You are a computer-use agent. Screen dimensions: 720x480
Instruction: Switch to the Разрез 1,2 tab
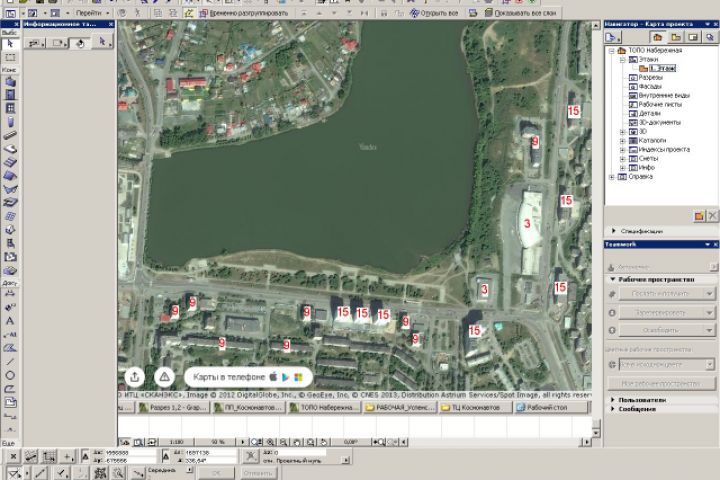tap(173, 407)
